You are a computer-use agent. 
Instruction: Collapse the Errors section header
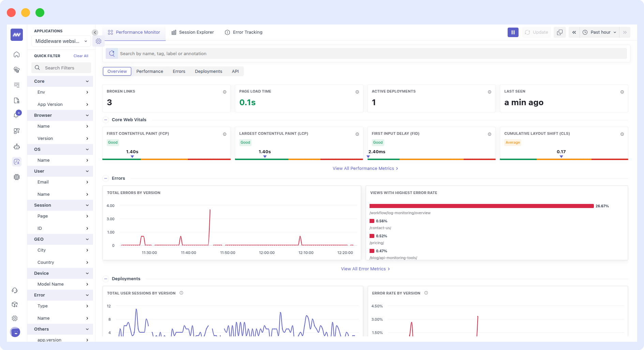tap(106, 178)
